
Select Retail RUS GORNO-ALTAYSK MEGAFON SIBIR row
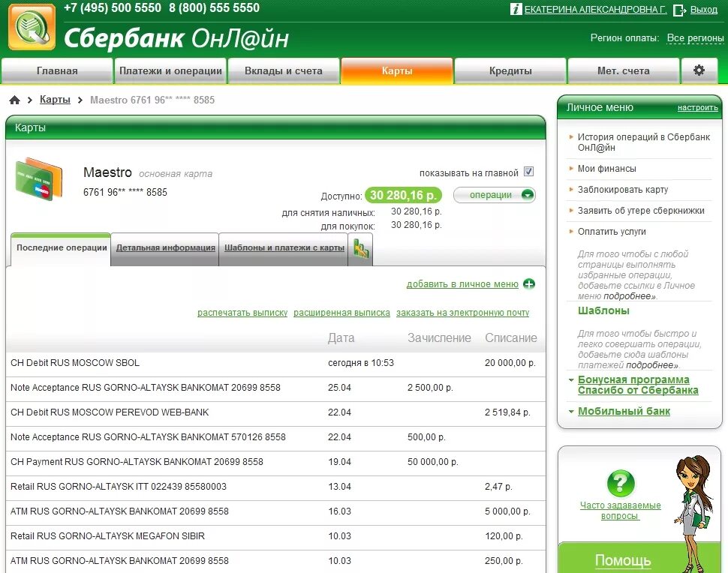point(275,536)
